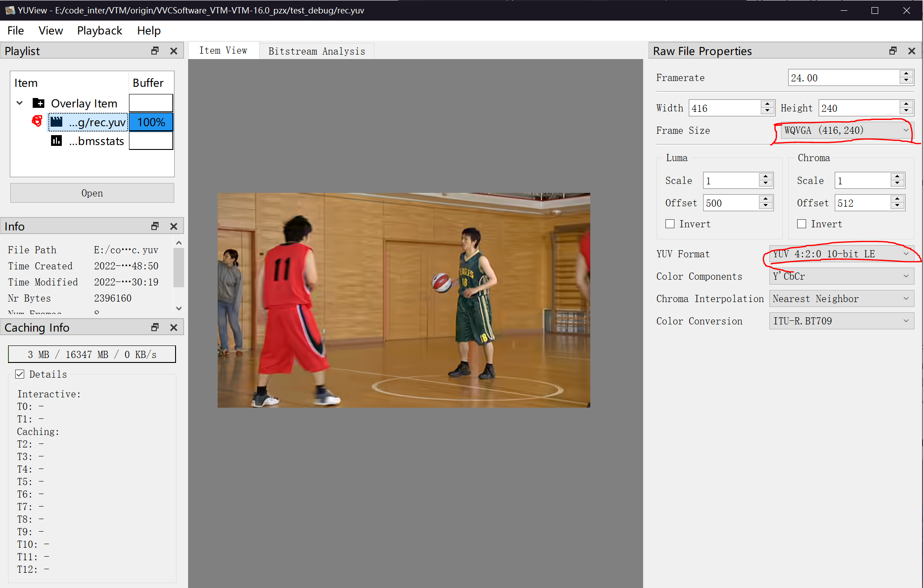Toggle the Chroma Invert checkbox
This screenshot has width=923, height=588.
802,224
